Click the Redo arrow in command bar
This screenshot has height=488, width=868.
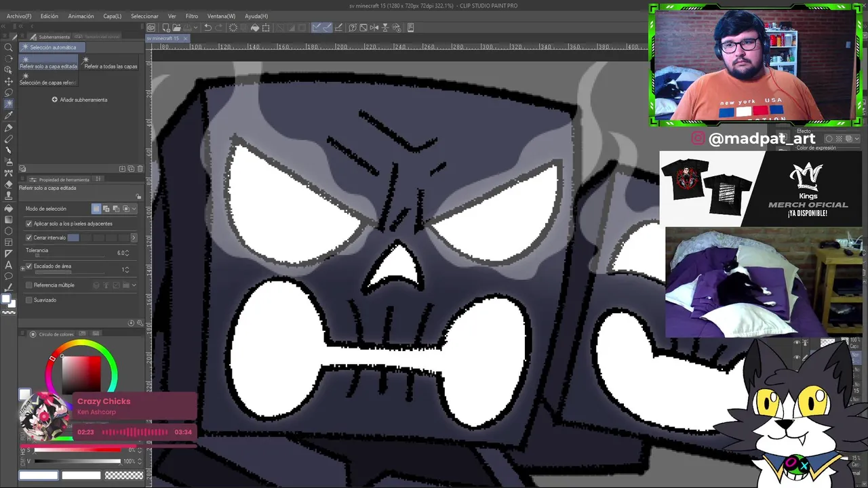pyautogui.click(x=219, y=28)
